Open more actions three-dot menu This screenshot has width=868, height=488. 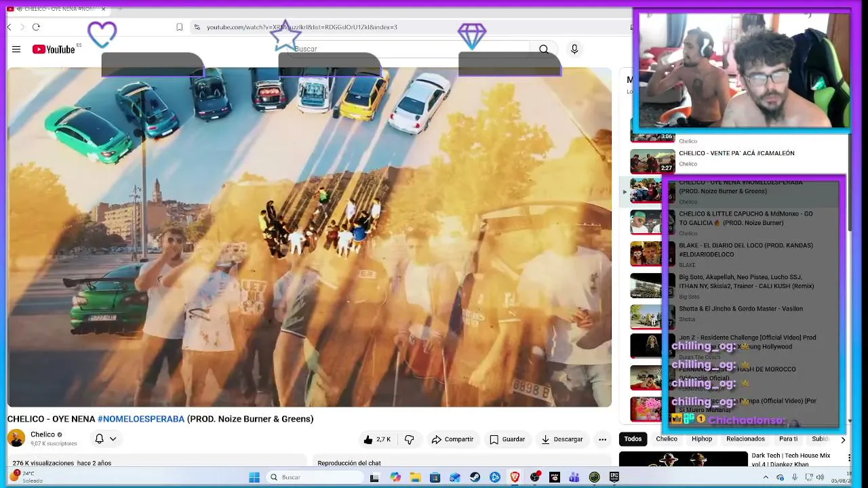[602, 439]
